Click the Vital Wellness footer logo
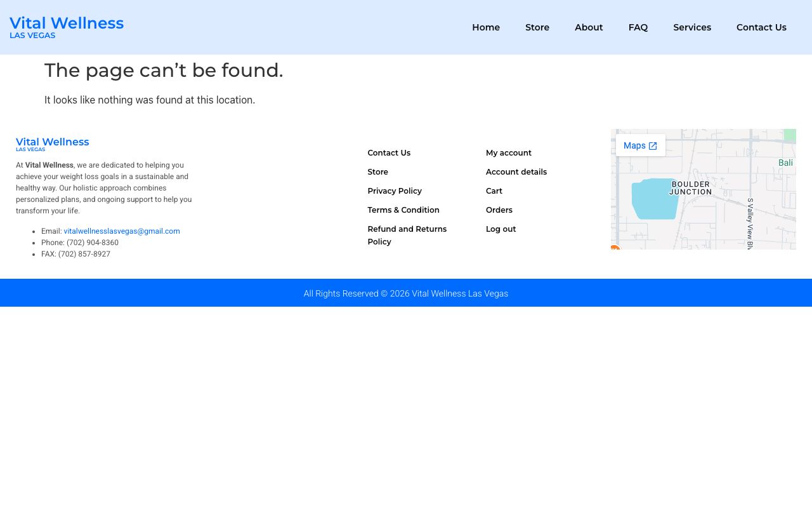Image resolution: width=812 pixels, height=508 pixels. (52, 144)
